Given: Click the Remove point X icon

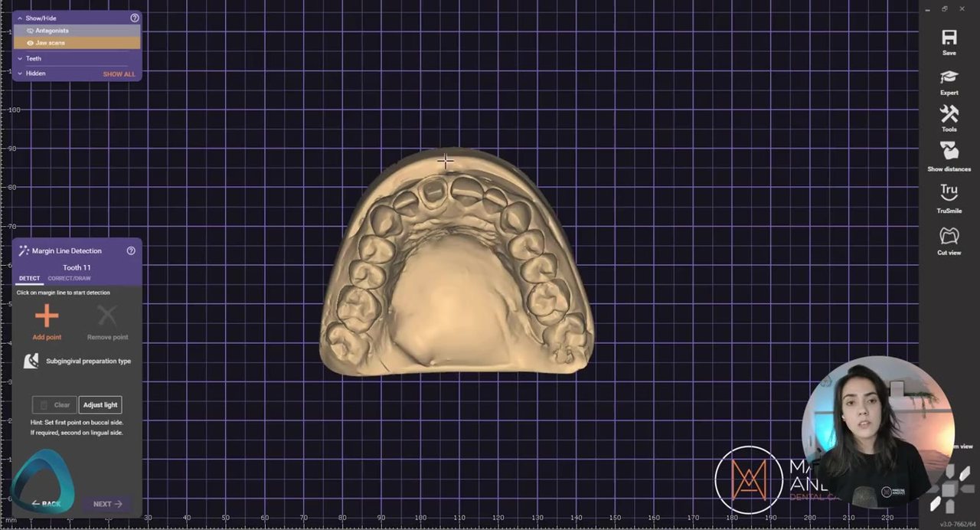Looking at the screenshot, I should click(x=107, y=316).
